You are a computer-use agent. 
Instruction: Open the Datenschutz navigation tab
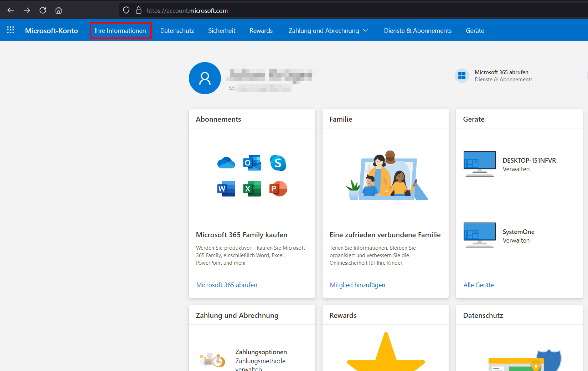coord(177,30)
